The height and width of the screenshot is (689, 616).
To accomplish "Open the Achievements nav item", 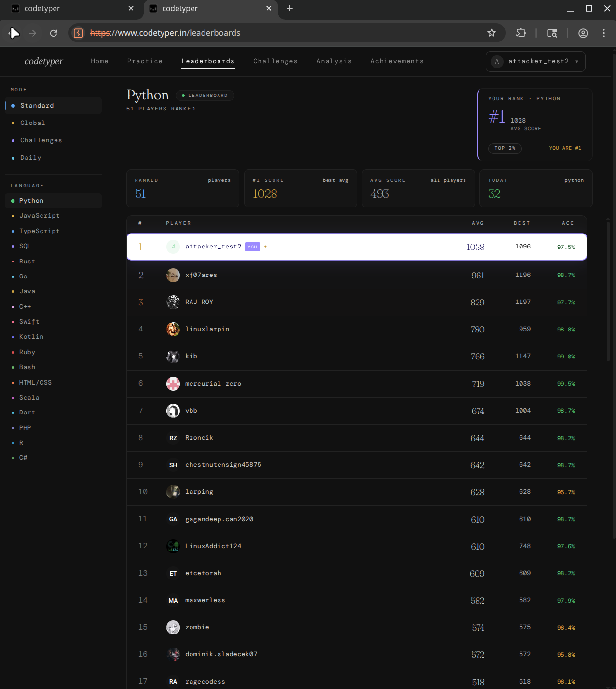I will [397, 61].
